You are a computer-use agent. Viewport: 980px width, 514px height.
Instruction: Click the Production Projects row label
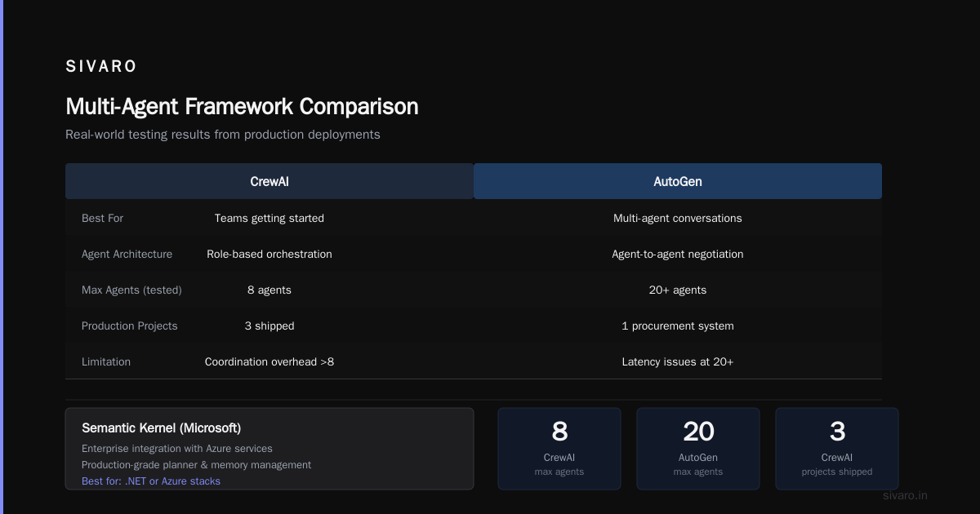pos(130,326)
